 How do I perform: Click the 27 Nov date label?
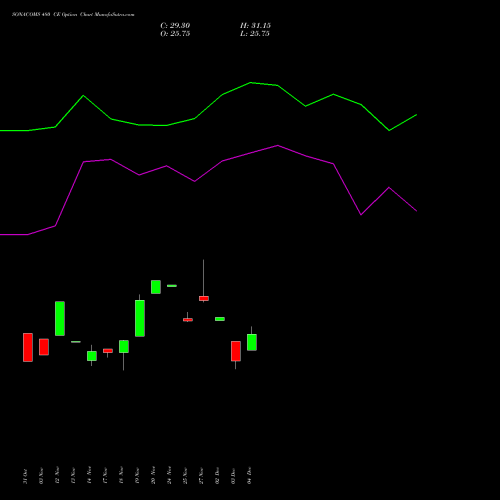[x=201, y=476]
